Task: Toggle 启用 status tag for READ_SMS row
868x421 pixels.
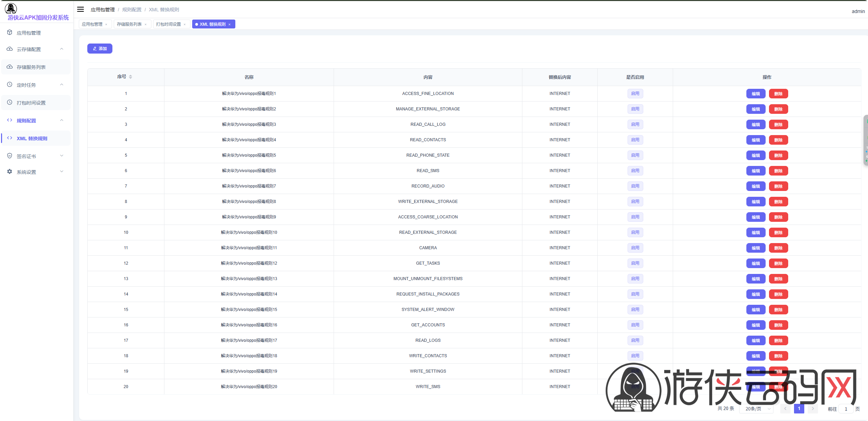Action: (x=635, y=171)
